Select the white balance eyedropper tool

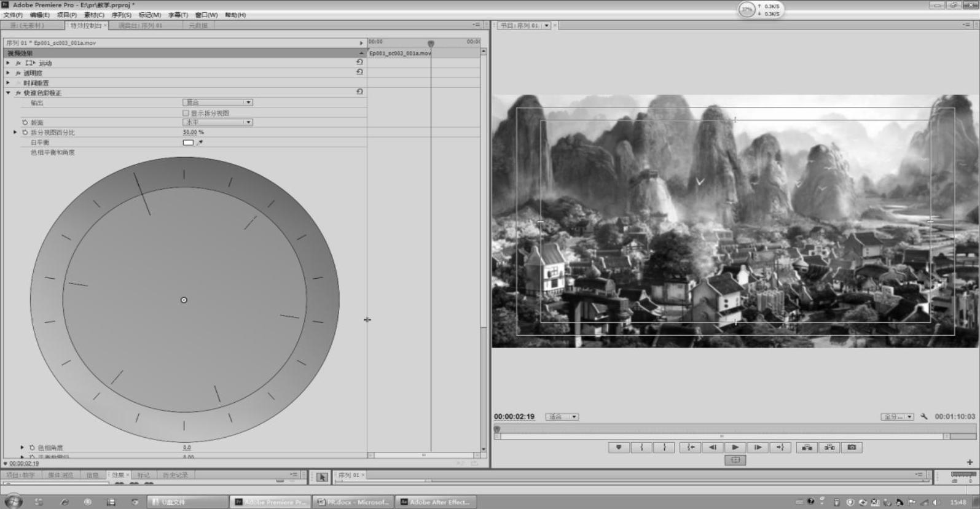pos(200,142)
